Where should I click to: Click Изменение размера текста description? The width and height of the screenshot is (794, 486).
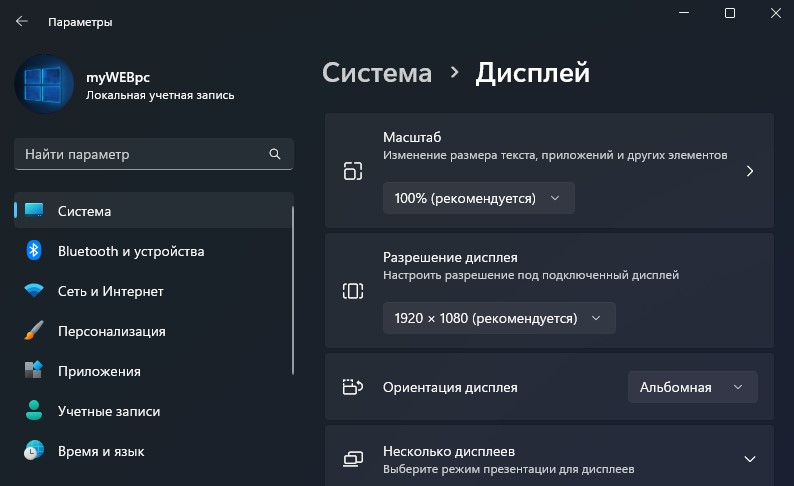(x=555, y=155)
